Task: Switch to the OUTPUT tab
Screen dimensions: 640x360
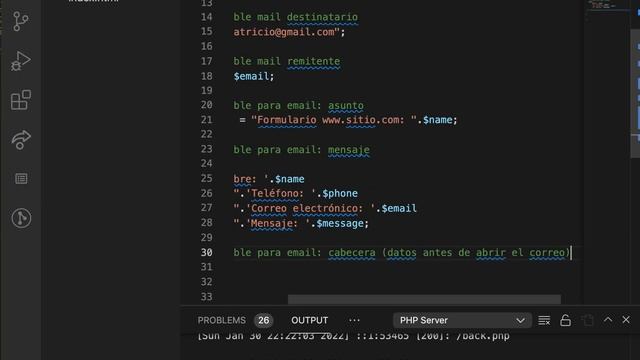Action: [309, 320]
